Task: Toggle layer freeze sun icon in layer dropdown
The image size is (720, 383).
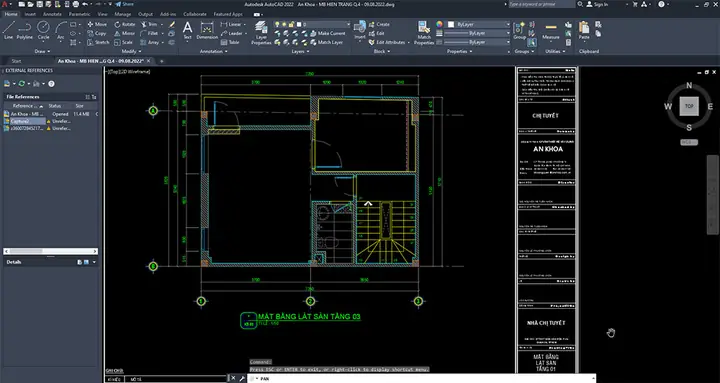Action: click(284, 24)
